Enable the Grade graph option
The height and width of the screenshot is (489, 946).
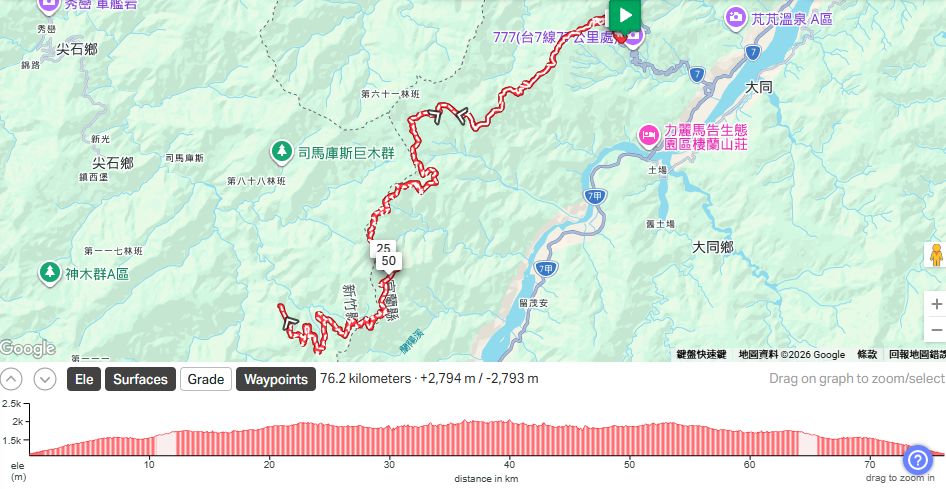206,379
